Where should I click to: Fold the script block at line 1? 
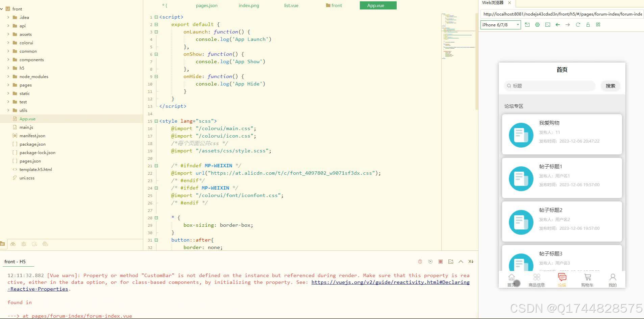pos(156,17)
